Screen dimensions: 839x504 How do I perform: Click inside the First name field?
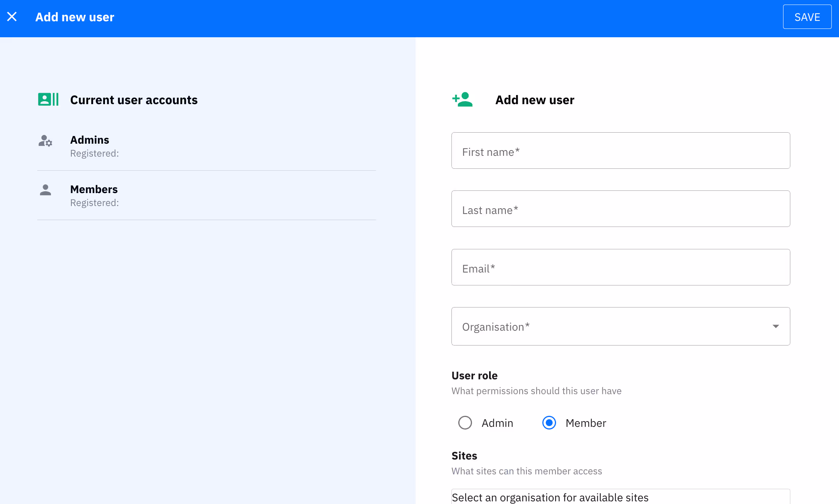pos(621,151)
